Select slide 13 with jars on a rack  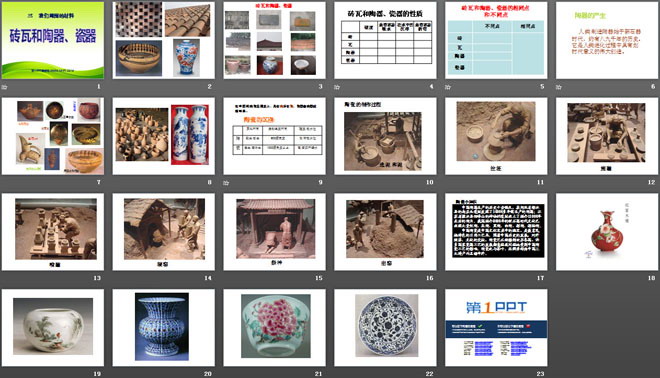pyautogui.click(x=53, y=232)
